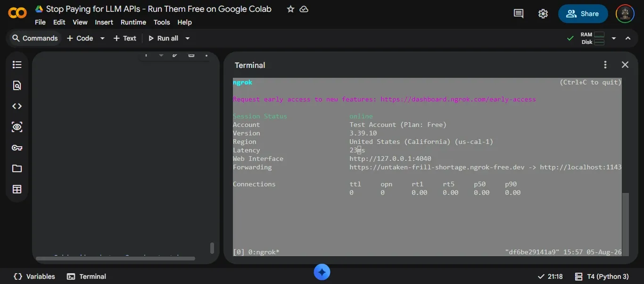Open the Code snippets sidebar icon
Viewport: 644px width, 284px height.
17,106
